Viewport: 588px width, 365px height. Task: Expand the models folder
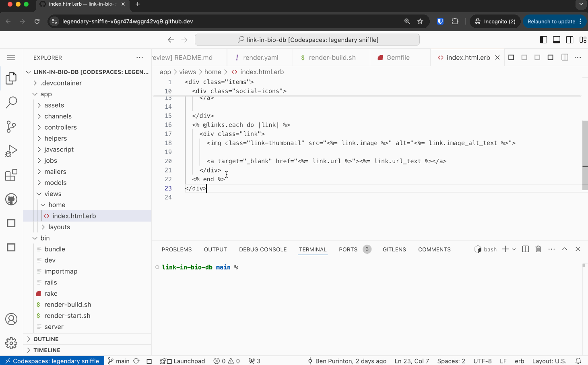coord(87,183)
